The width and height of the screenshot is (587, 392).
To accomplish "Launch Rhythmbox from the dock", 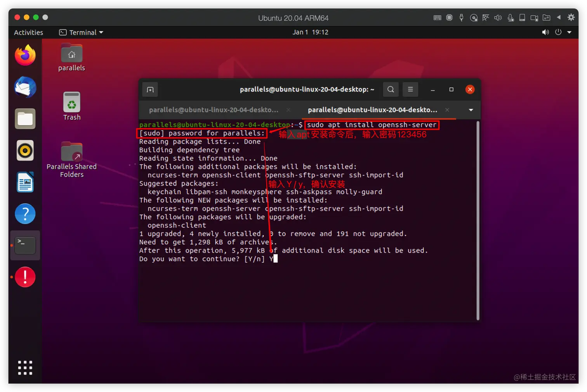I will tap(25, 151).
